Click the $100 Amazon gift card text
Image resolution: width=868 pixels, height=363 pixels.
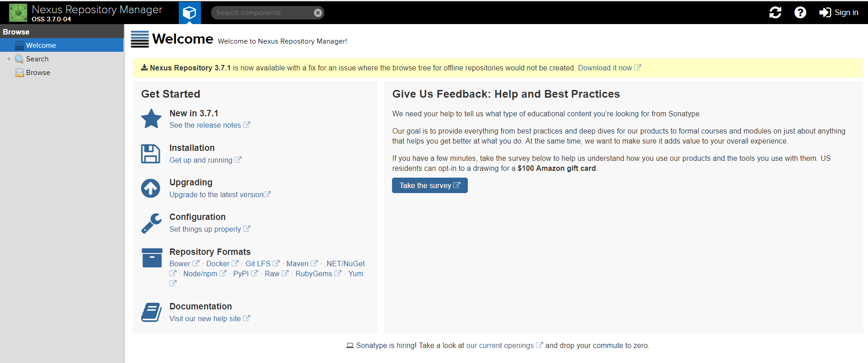pyautogui.click(x=557, y=169)
